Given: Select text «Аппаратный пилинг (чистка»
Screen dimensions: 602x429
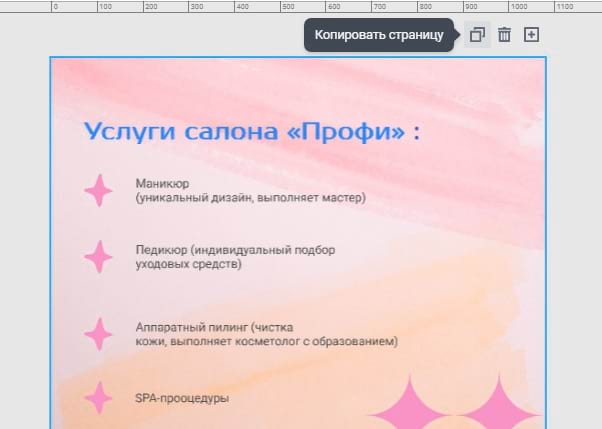Looking at the screenshot, I should [214, 327].
